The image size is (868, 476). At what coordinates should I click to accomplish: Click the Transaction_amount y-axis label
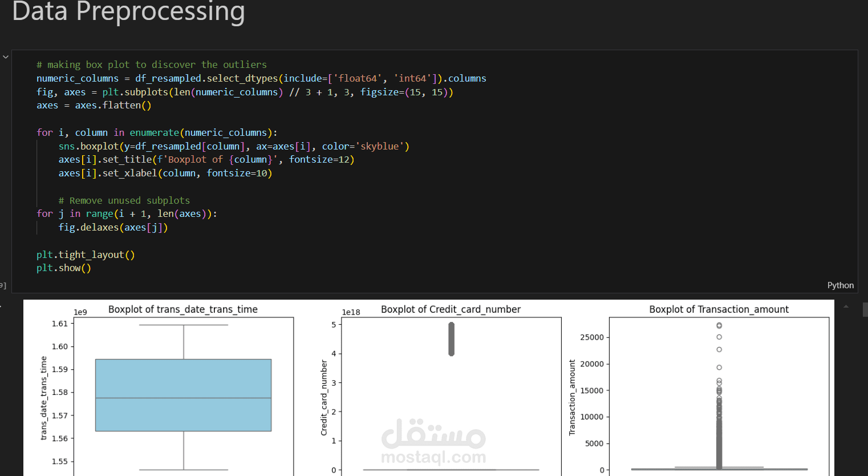click(x=573, y=394)
